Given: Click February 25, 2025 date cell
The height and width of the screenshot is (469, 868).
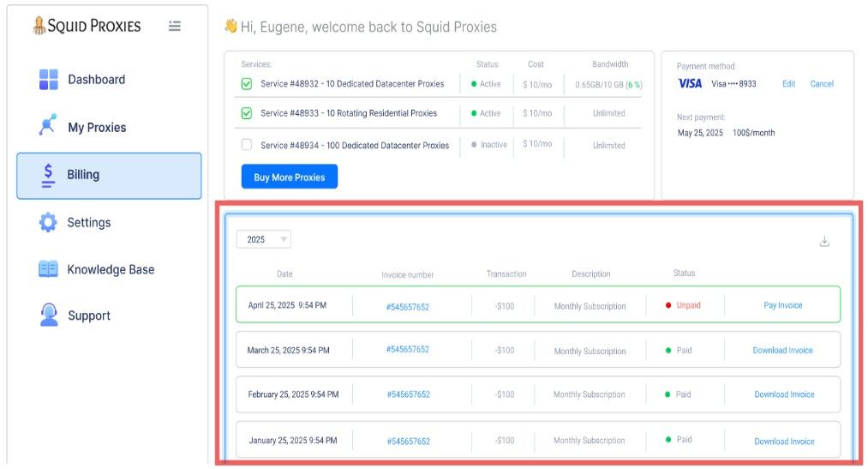Looking at the screenshot, I should point(293,394).
